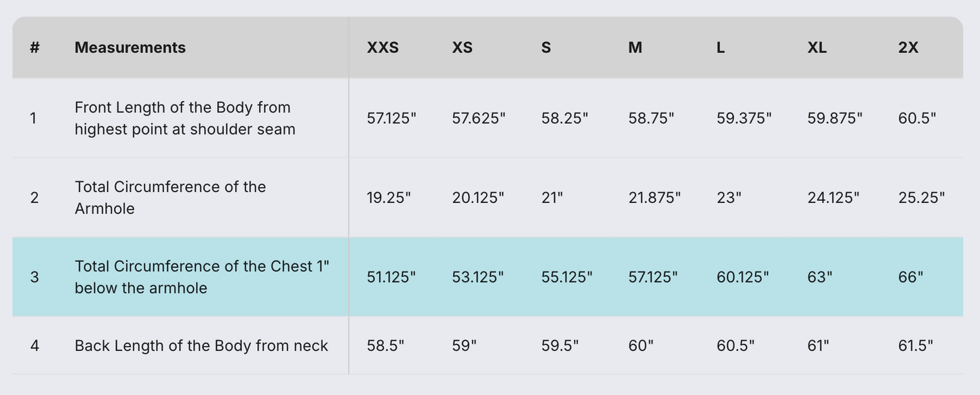Click the XL size column header
The width and height of the screenshot is (980, 395).
click(817, 48)
